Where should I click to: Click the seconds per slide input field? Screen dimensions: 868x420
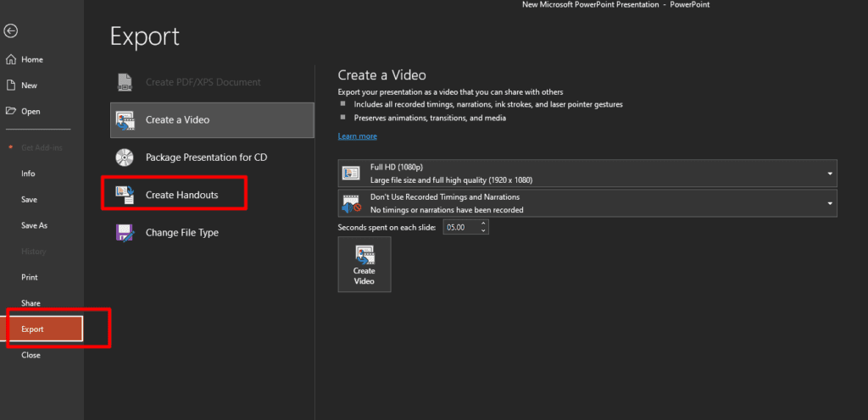459,228
